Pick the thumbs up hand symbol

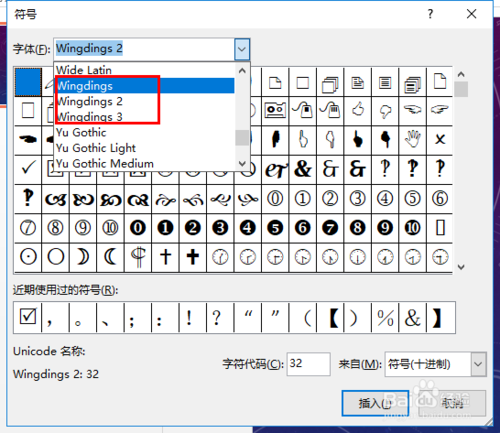358,110
